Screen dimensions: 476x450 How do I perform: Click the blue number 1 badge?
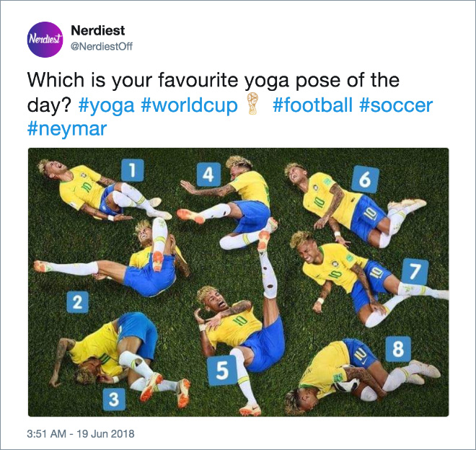pos(133,170)
